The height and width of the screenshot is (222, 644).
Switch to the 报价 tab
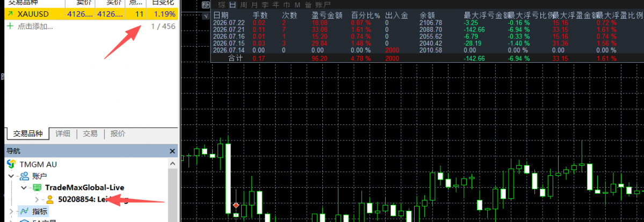tap(118, 134)
